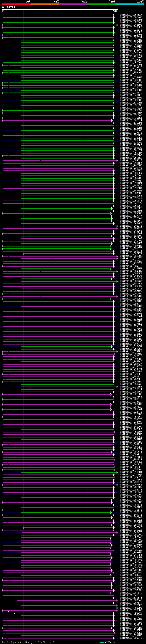Select the UniRef100_C2JMG8 label
Viewport: 146px width, 644px height.
(x=131, y=337)
